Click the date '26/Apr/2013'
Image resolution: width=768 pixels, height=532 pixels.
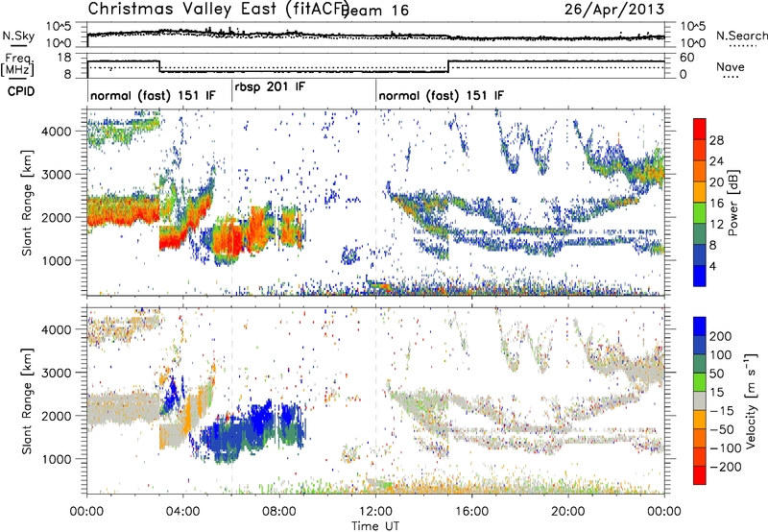pyautogui.click(x=614, y=10)
